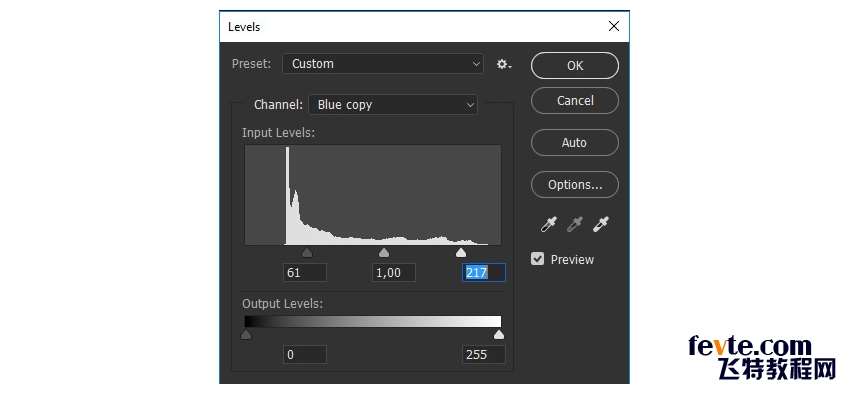Click the input midtone slider triangle
The width and height of the screenshot is (850, 394).
click(384, 253)
